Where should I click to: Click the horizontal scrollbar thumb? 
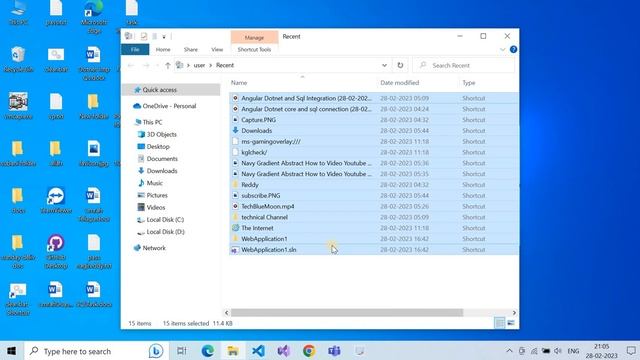pyautogui.click(x=347, y=313)
